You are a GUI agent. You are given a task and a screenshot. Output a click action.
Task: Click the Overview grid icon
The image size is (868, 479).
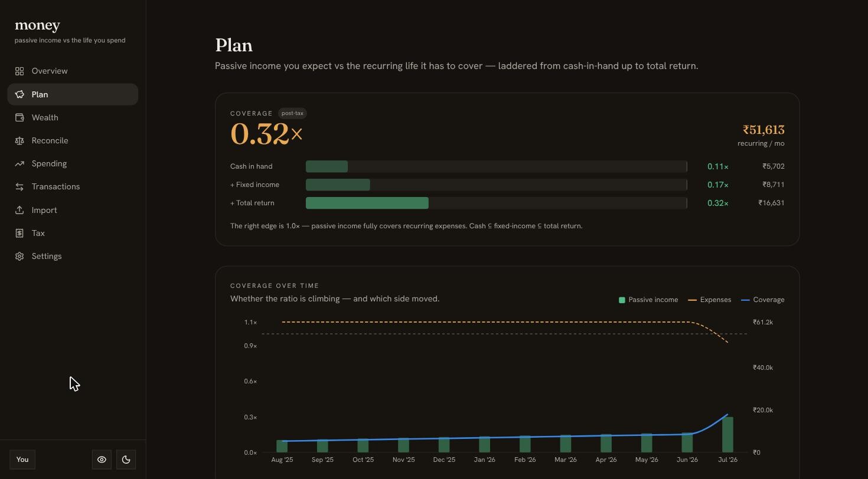point(19,71)
